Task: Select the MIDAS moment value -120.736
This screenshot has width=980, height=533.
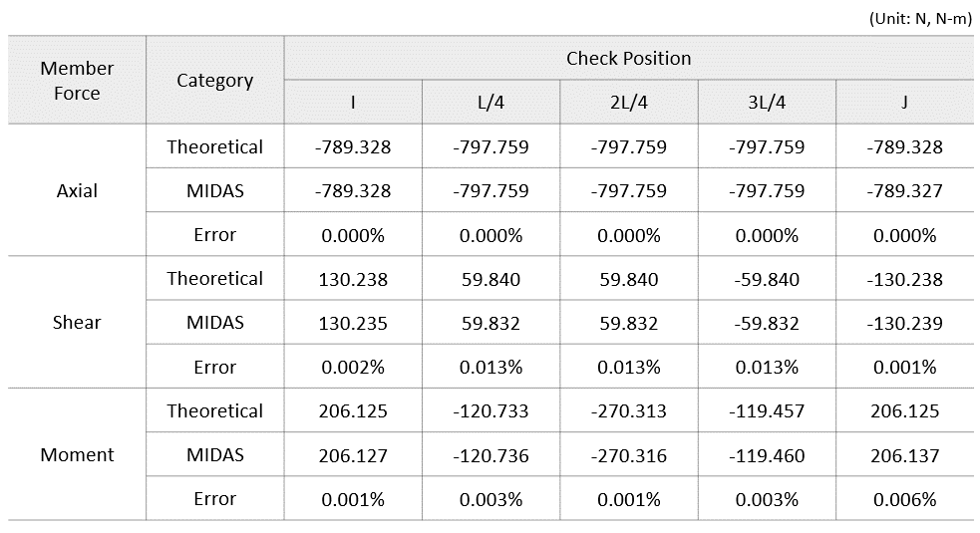Action: (490, 455)
